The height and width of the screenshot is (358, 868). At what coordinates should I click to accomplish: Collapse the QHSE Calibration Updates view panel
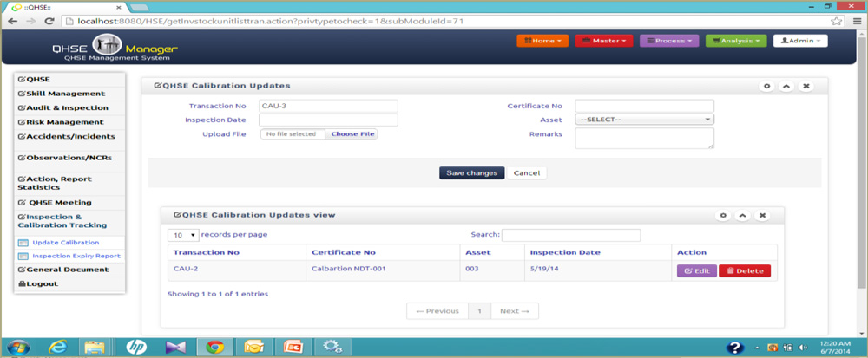tap(742, 215)
